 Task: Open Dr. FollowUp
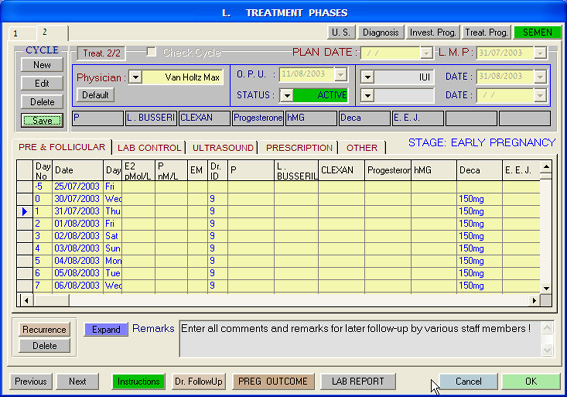pyautogui.click(x=199, y=381)
